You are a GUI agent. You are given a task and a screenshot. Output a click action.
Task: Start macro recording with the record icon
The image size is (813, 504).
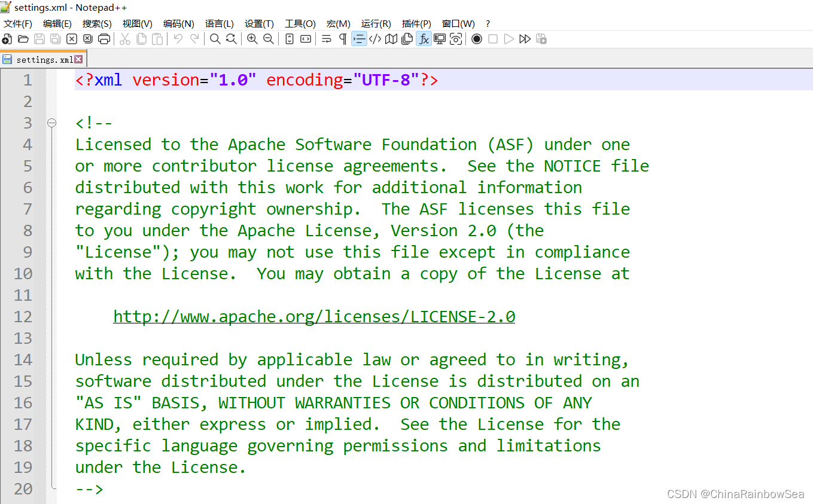coord(477,39)
